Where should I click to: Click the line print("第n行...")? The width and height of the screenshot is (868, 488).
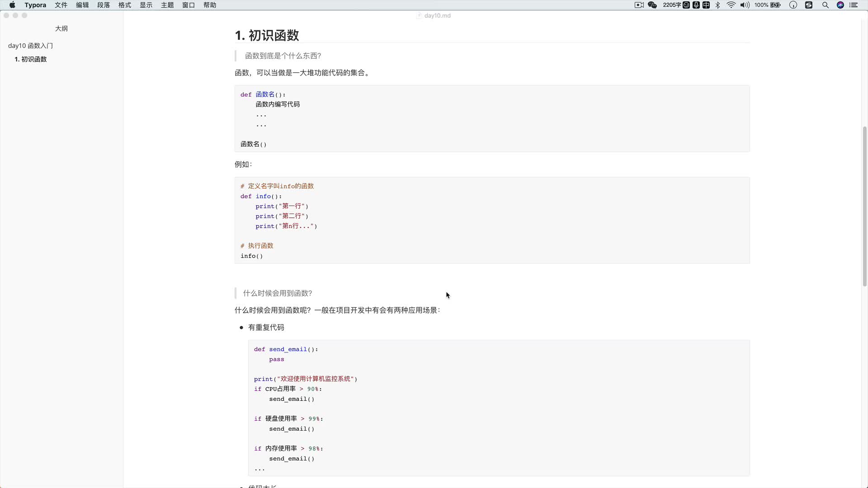coord(286,226)
